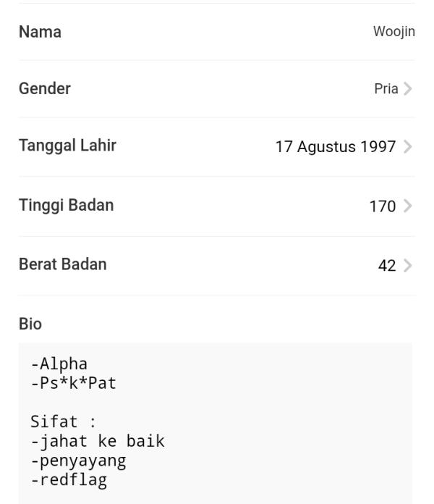This screenshot has height=504, width=434.
Task: Open the Tinggi Badan row
Action: [217, 206]
